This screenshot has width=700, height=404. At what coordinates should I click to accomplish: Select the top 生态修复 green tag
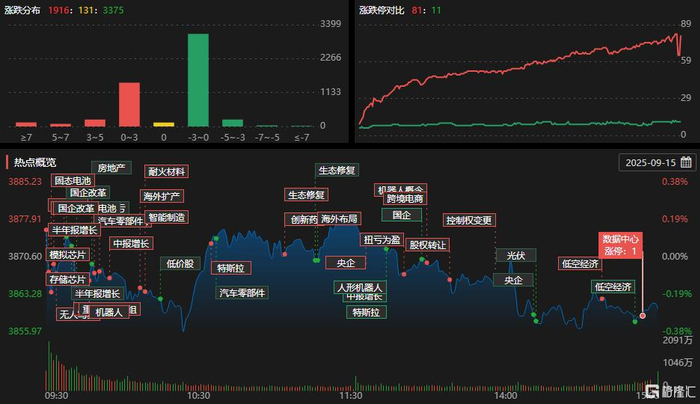point(337,170)
